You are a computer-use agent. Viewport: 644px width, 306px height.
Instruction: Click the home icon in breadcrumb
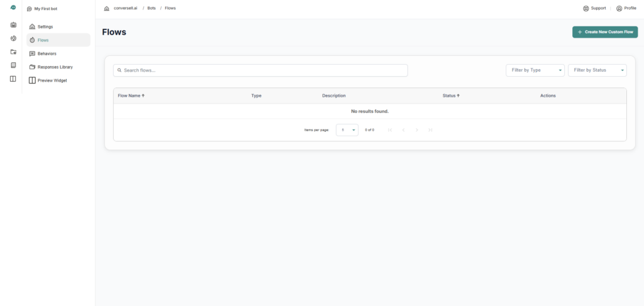pos(106,8)
